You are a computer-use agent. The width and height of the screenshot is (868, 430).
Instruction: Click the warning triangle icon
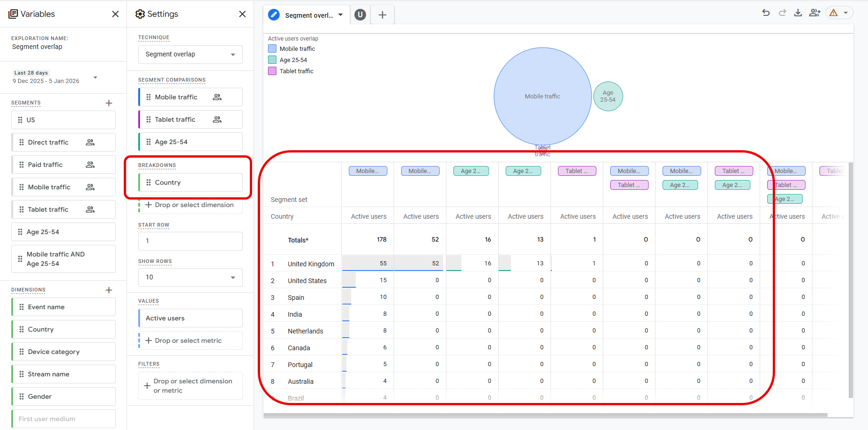833,13
